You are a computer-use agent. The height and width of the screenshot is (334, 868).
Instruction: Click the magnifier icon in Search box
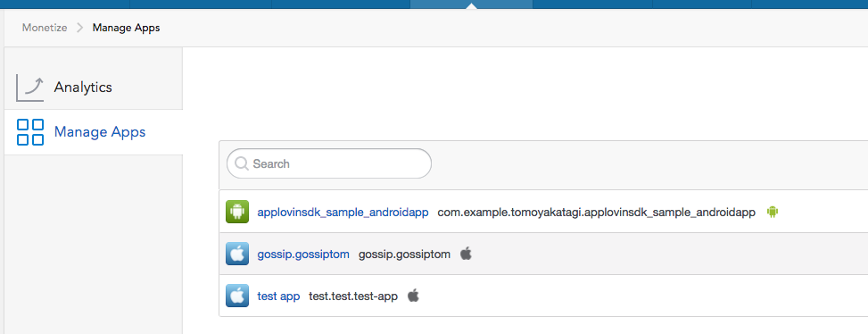pyautogui.click(x=242, y=163)
